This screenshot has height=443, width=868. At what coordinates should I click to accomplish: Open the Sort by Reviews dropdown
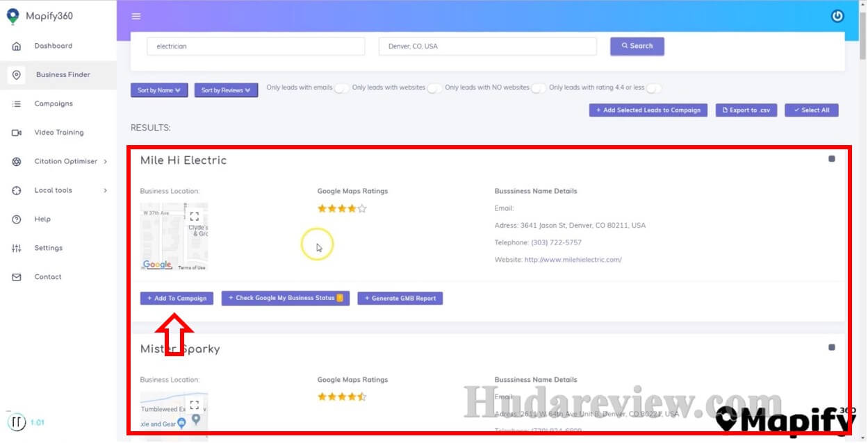tap(226, 90)
